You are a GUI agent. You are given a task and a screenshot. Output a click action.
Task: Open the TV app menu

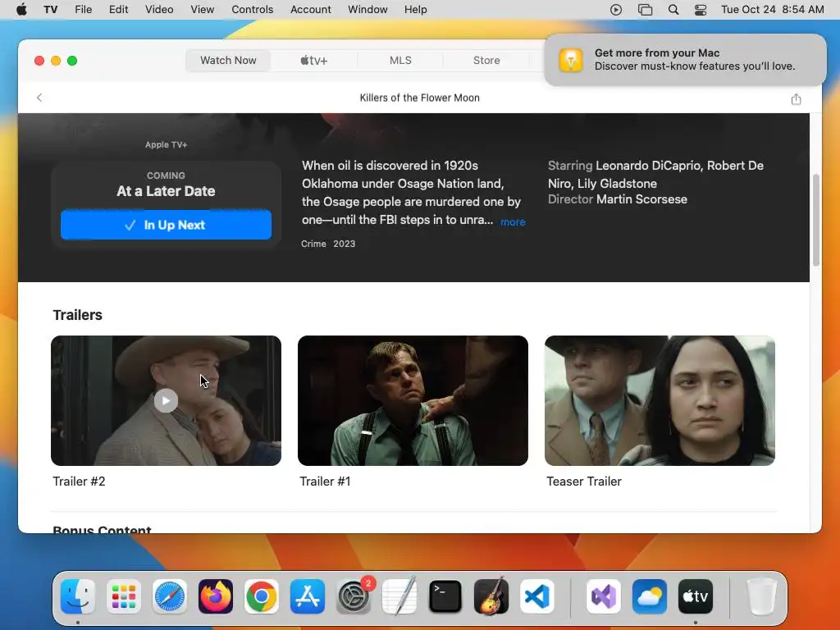[50, 10]
